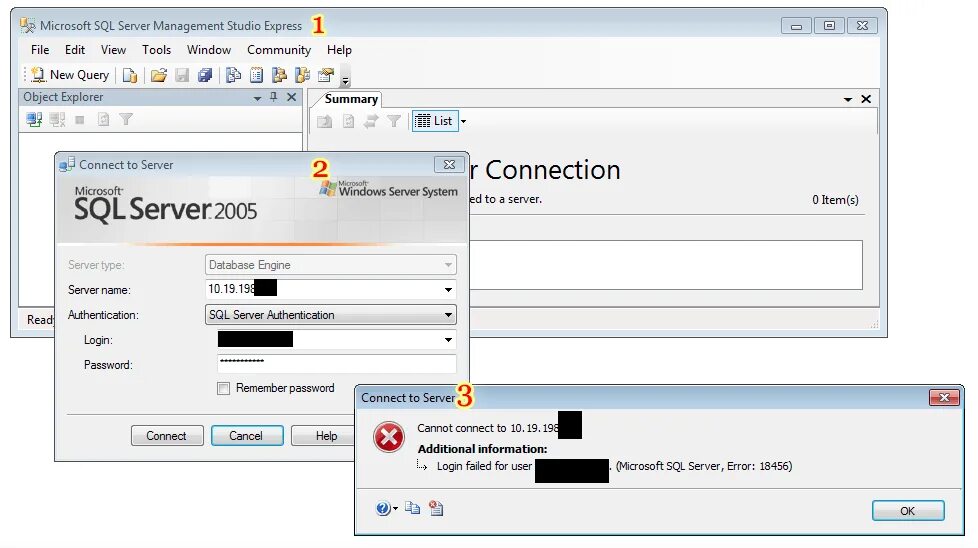Click the Refresh icon in Summary toolbar

click(349, 121)
